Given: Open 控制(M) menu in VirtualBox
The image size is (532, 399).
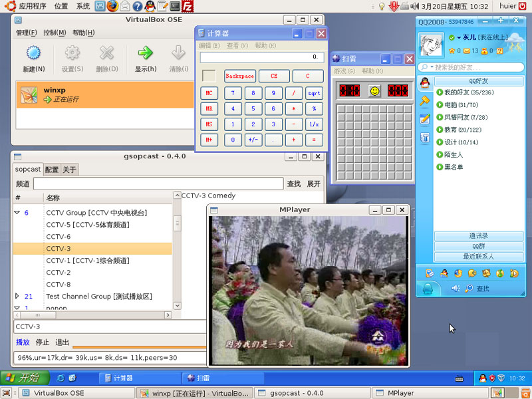Looking at the screenshot, I should [55, 33].
